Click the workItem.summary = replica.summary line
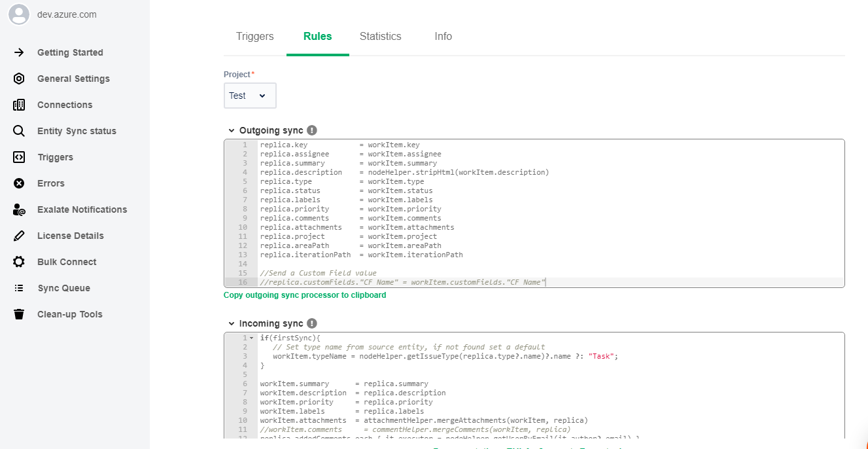This screenshot has height=449, width=868. click(344, 384)
